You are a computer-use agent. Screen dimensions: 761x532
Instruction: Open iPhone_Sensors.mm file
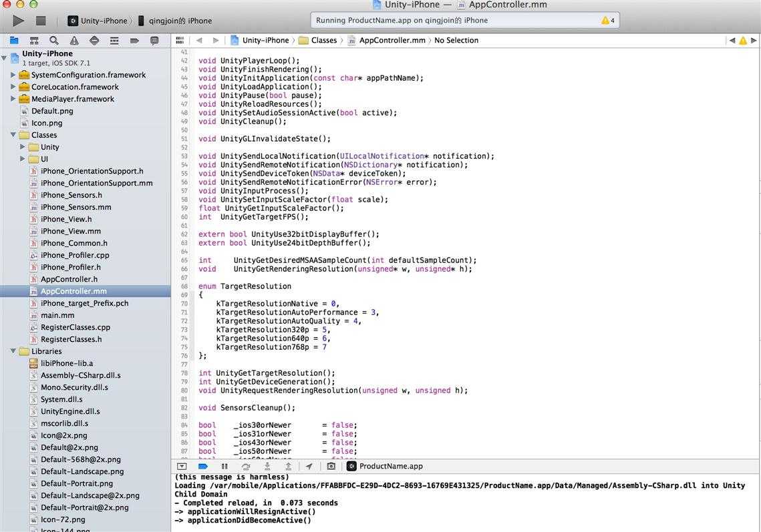click(x=75, y=207)
